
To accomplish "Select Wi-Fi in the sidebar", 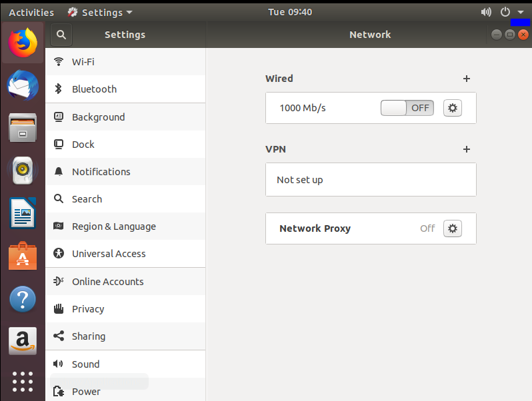I will tap(125, 62).
